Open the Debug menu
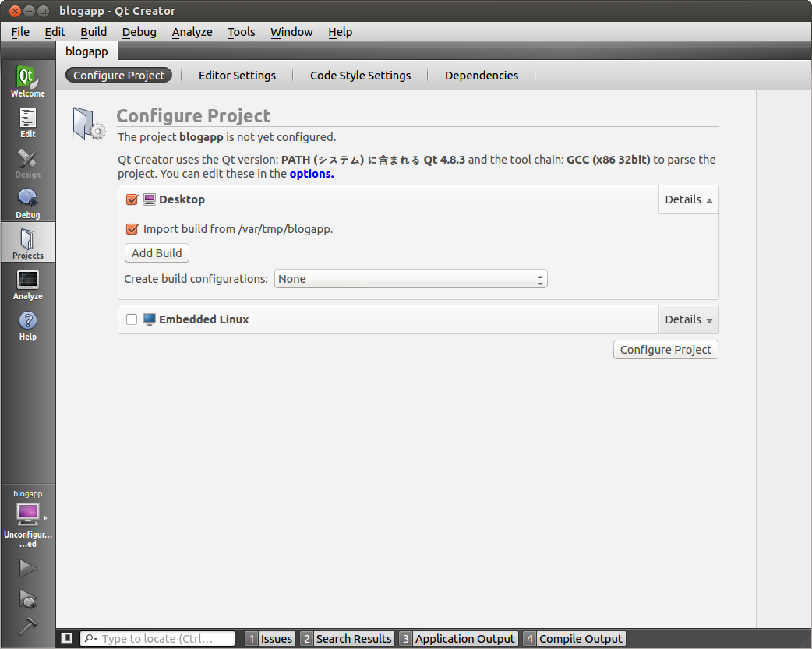 pos(139,32)
